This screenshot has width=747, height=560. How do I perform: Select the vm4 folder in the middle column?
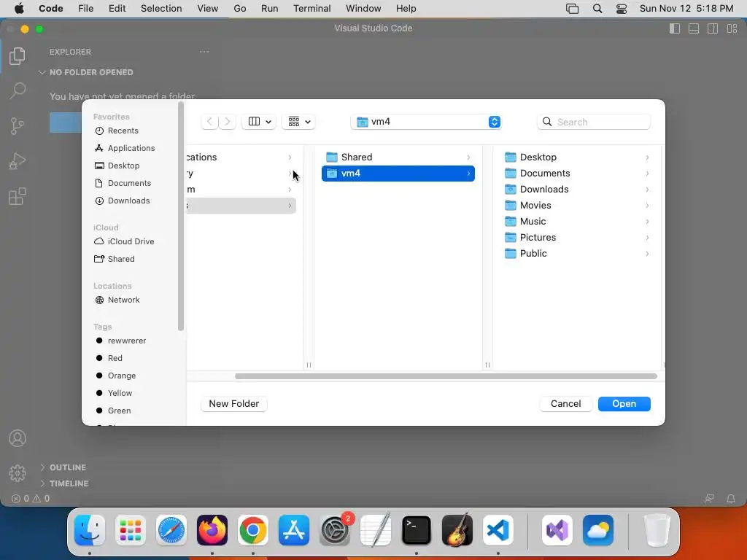click(x=398, y=174)
